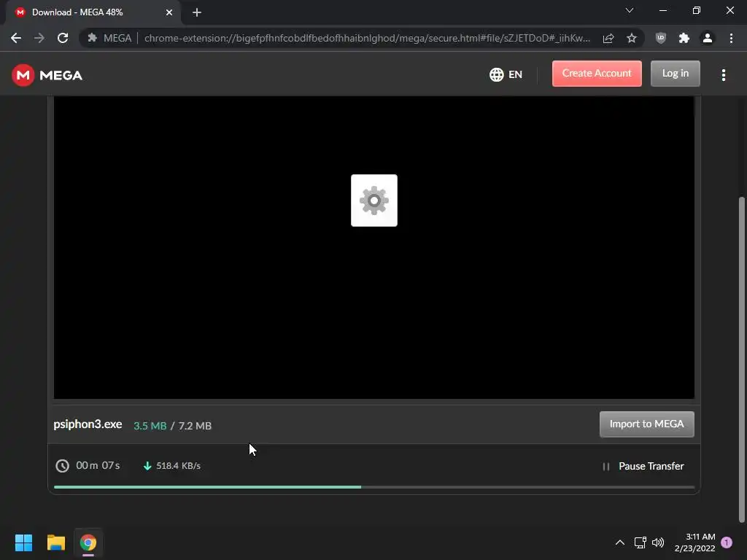Click the 00m 07s remaining time text
The width and height of the screenshot is (747, 560).
click(x=98, y=465)
